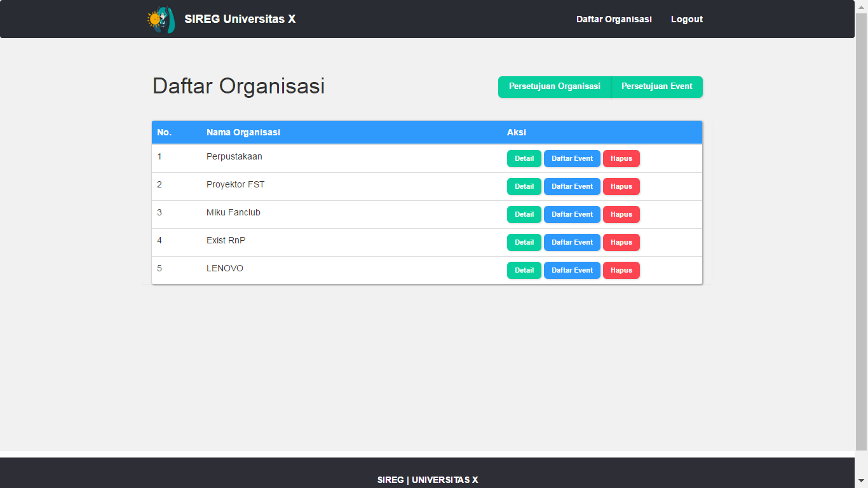Remove Miku Fanclub with Hapus
The height and width of the screenshot is (488, 868).
coord(621,214)
